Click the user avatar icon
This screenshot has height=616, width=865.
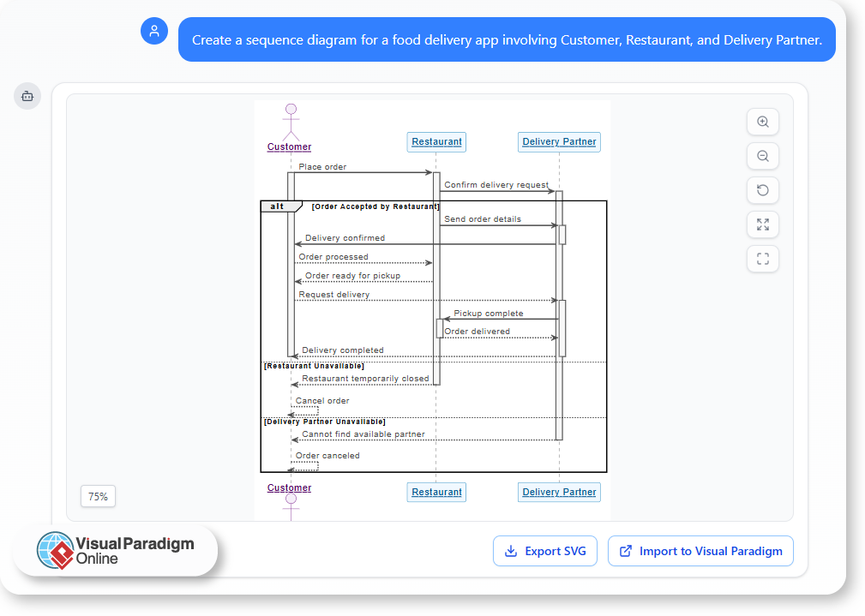[154, 32]
